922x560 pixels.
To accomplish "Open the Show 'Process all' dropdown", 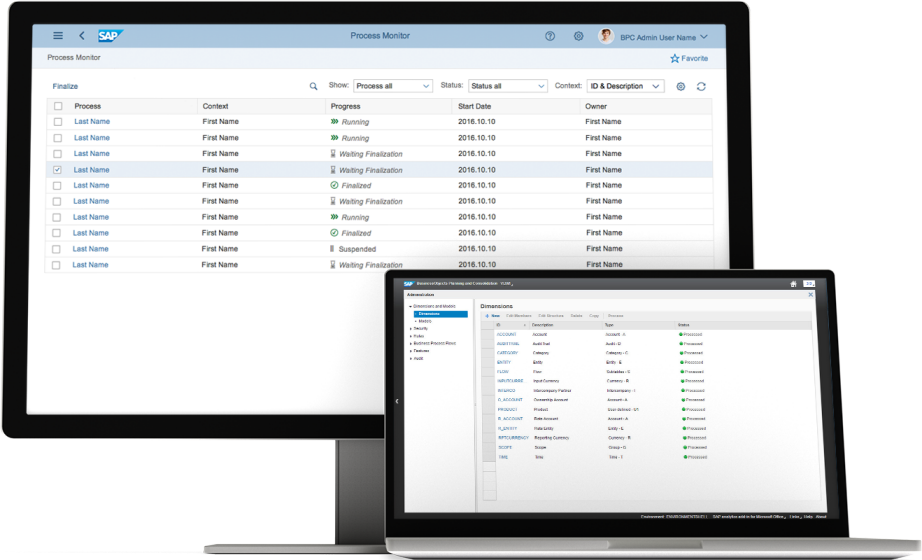I will coord(392,87).
